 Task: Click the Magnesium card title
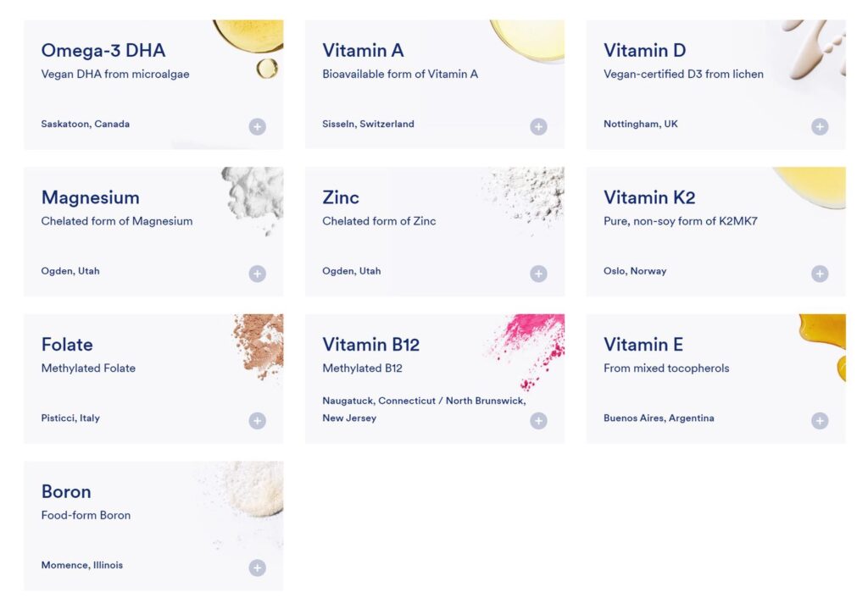click(x=91, y=197)
